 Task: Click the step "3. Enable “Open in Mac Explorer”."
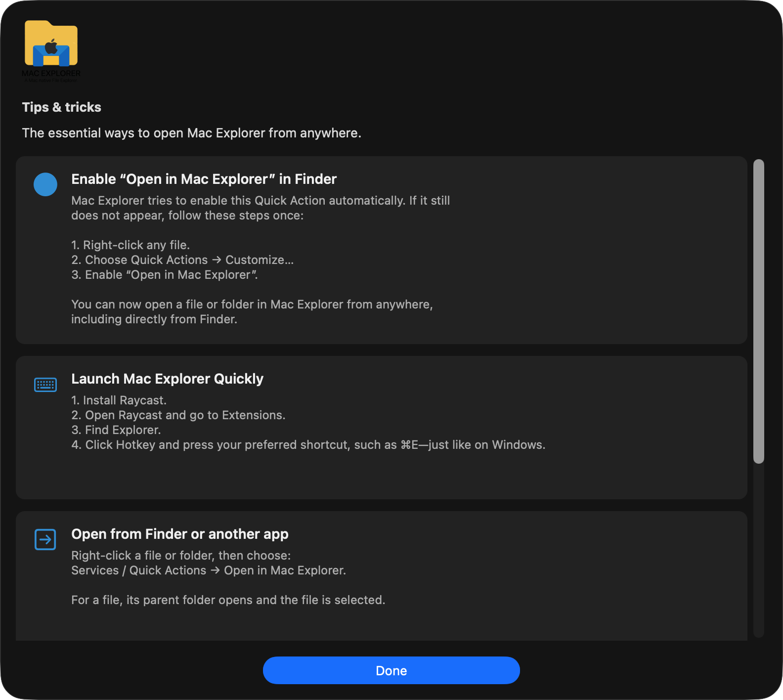coord(165,275)
